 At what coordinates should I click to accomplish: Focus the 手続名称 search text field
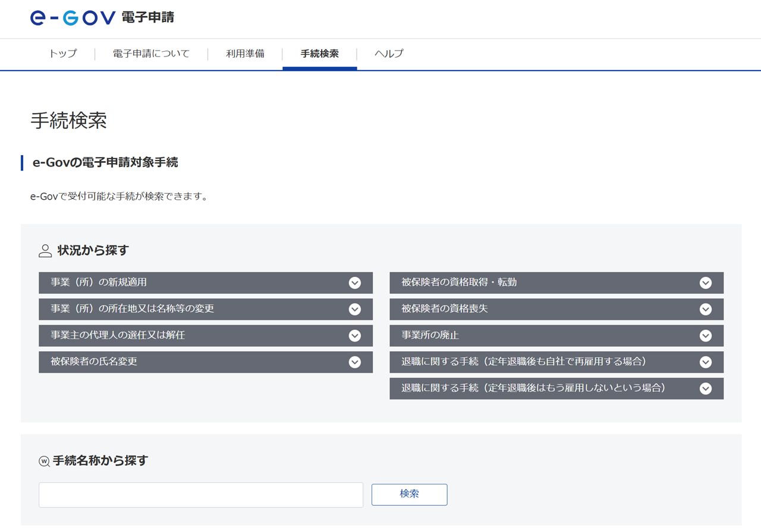coord(201,495)
